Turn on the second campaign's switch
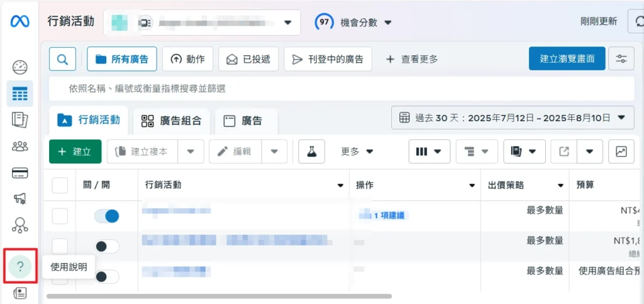 coord(107,247)
